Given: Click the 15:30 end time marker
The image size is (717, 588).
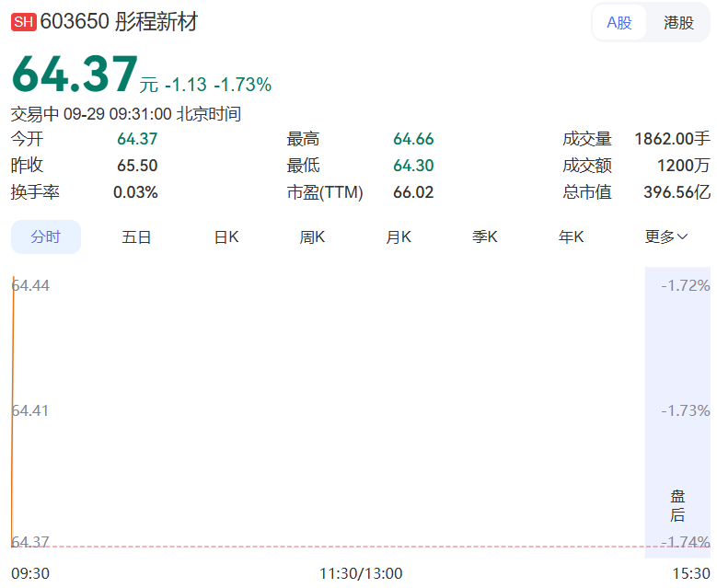Looking at the screenshot, I should (x=691, y=573).
